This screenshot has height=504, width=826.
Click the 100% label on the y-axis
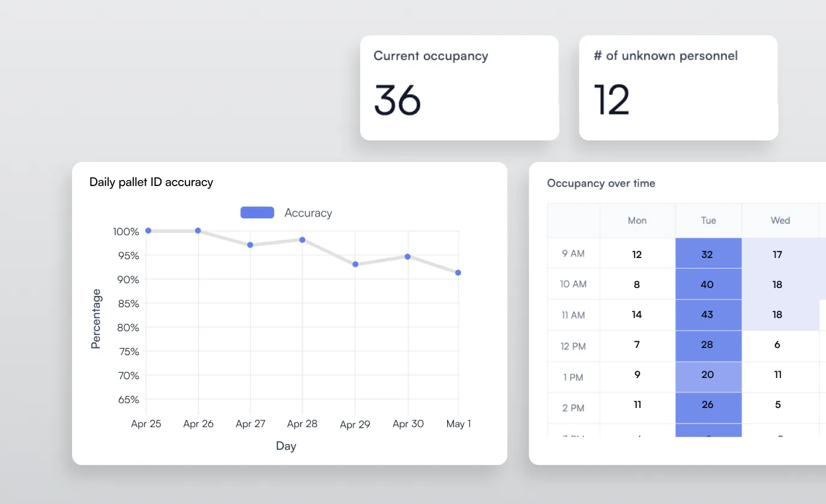(127, 231)
